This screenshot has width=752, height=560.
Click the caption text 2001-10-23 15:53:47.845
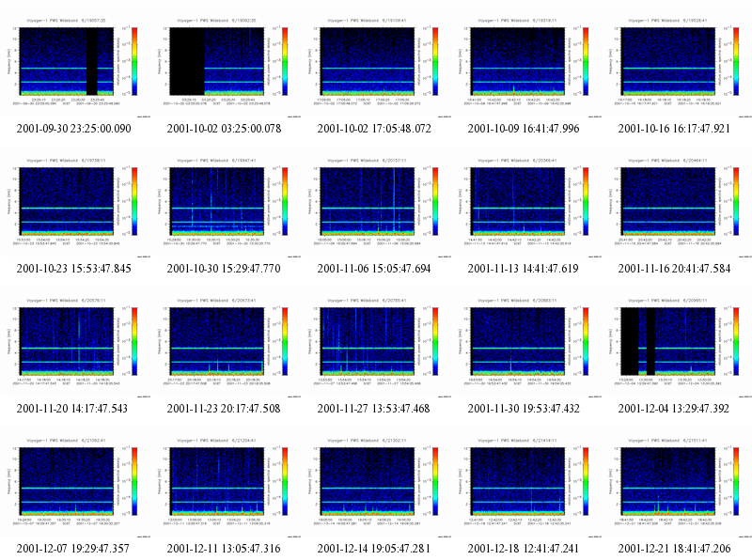pos(74,269)
